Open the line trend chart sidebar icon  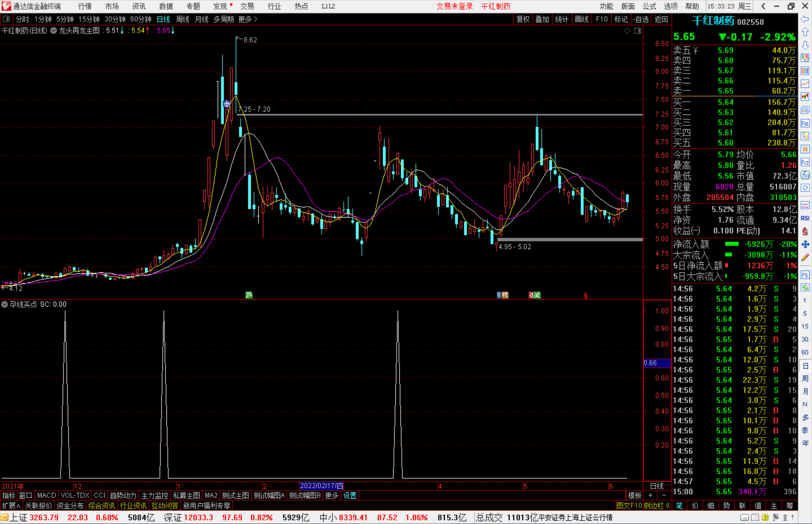805,84
